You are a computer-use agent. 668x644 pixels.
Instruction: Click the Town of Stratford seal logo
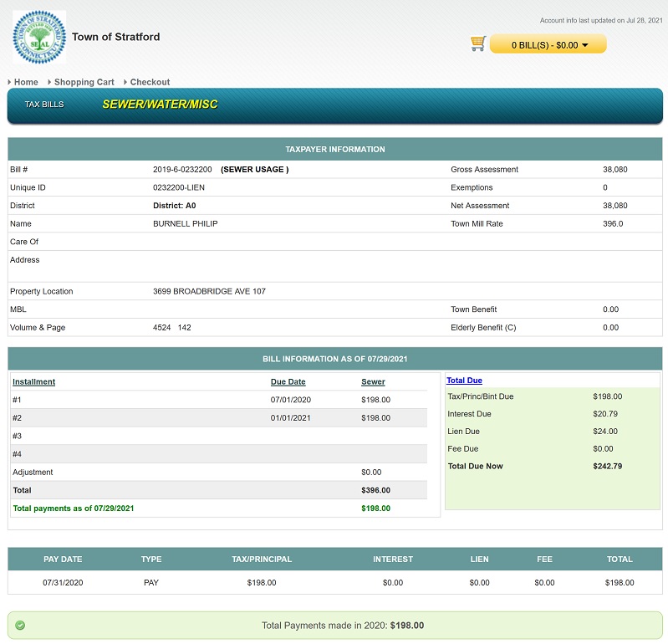pos(39,37)
